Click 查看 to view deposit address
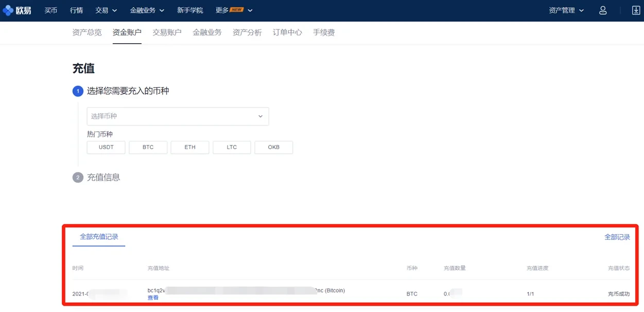644x312 pixels. [x=153, y=298]
